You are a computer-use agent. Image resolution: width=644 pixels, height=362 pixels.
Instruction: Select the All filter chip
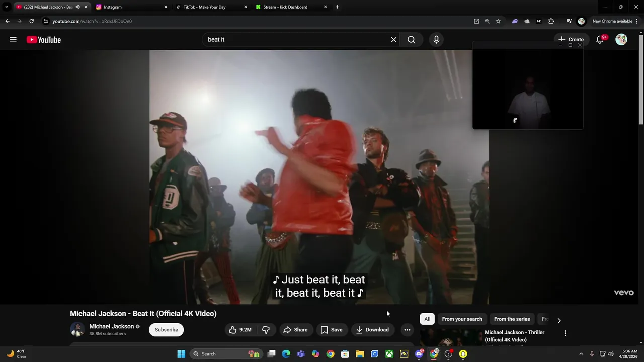[427, 319]
